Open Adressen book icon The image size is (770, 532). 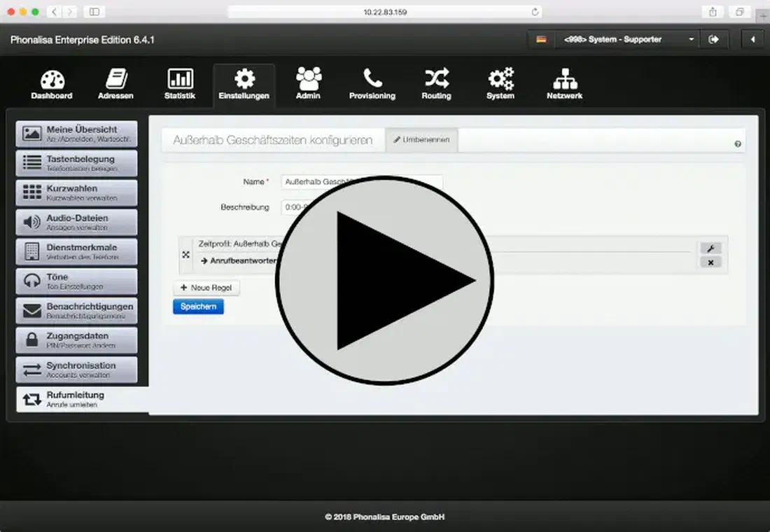tap(116, 78)
